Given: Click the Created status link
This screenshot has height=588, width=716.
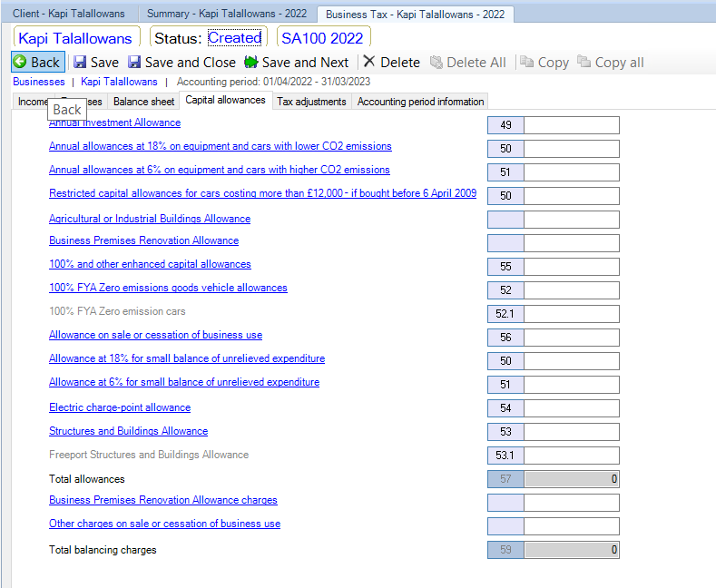Looking at the screenshot, I should (235, 38).
